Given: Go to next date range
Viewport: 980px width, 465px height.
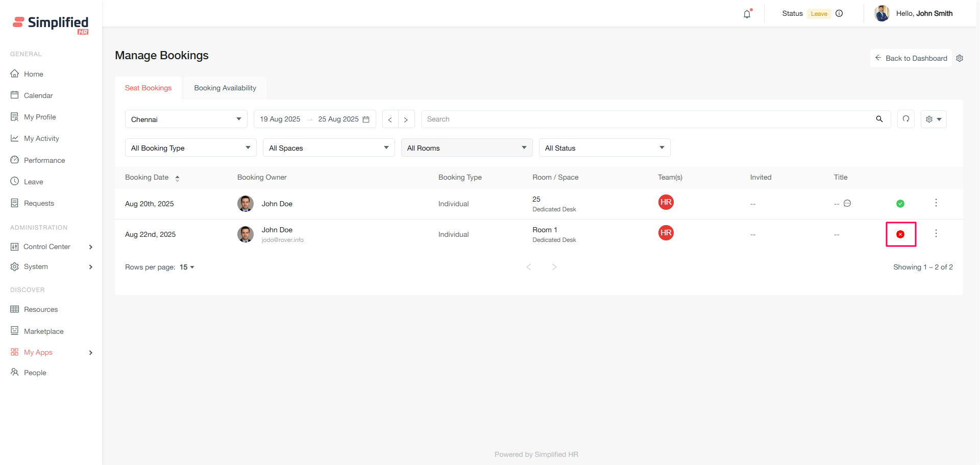Looking at the screenshot, I should click(406, 119).
